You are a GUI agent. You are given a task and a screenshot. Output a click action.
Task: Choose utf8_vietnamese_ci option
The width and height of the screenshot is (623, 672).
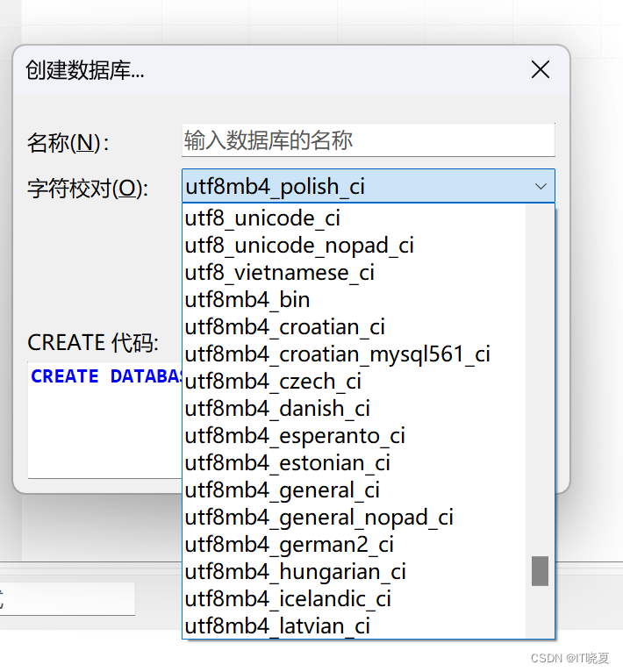354,273
